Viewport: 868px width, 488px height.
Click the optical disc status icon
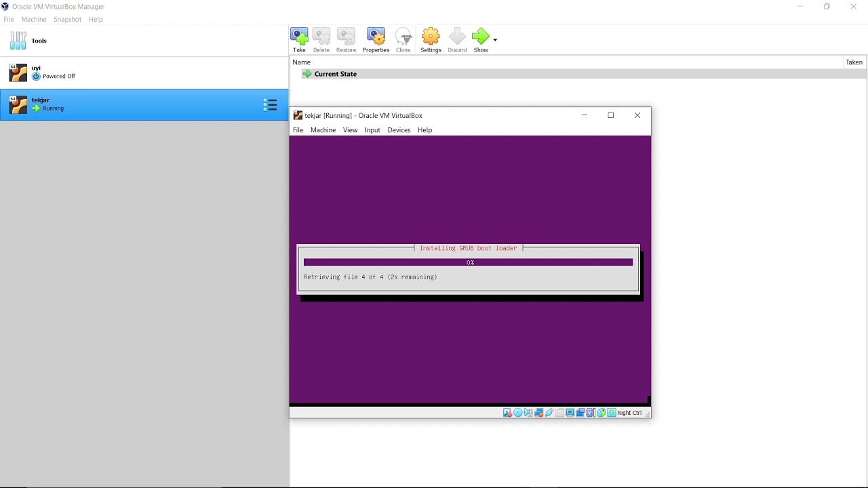click(518, 413)
